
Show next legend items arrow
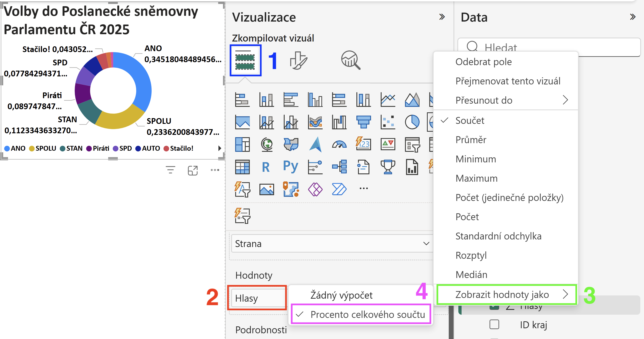220,148
